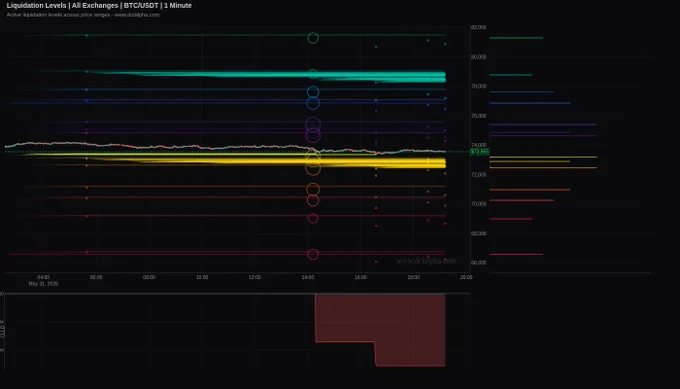Click the 80,000 y-axis label
This screenshot has height=389, width=680.
[479, 57]
